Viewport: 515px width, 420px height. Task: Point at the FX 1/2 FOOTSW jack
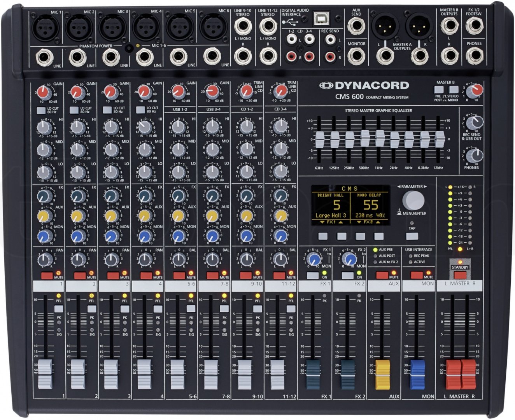click(x=475, y=26)
